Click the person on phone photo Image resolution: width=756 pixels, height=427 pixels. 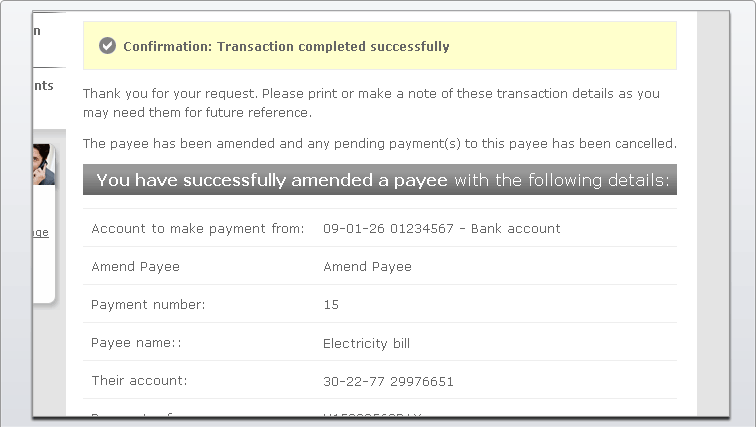[43, 165]
